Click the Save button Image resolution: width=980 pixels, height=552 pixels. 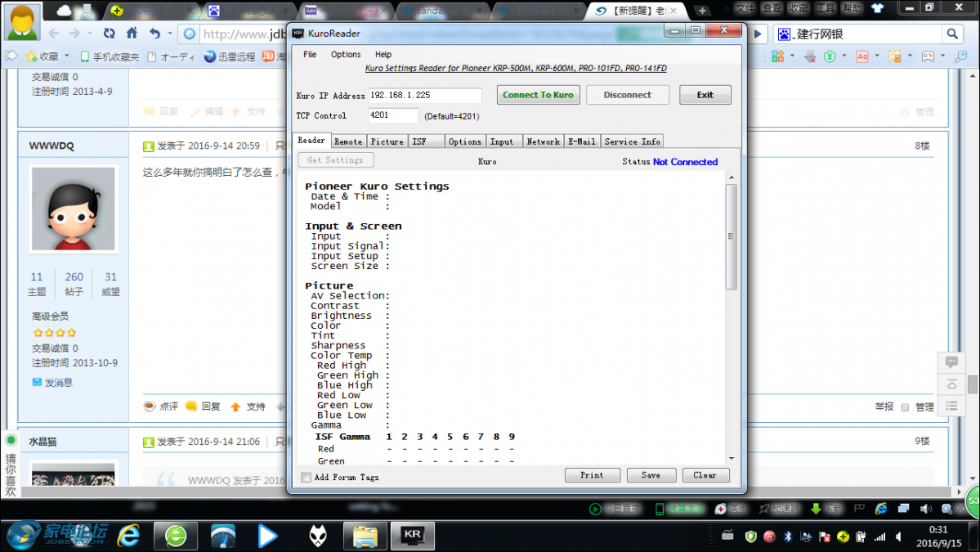point(651,475)
